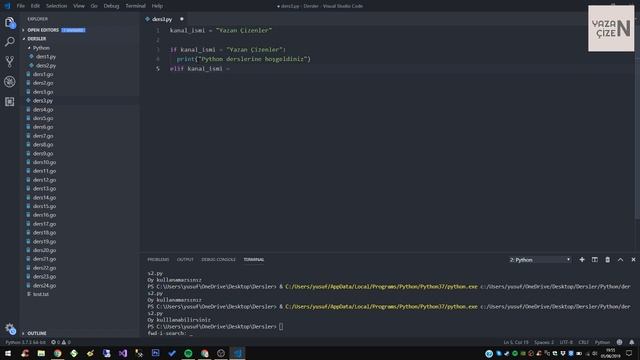Open the Source Control view icon
The image size is (640, 360).
pos(10,62)
